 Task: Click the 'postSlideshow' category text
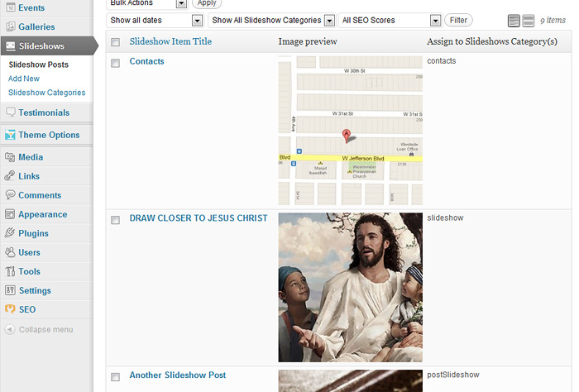pyautogui.click(x=453, y=375)
